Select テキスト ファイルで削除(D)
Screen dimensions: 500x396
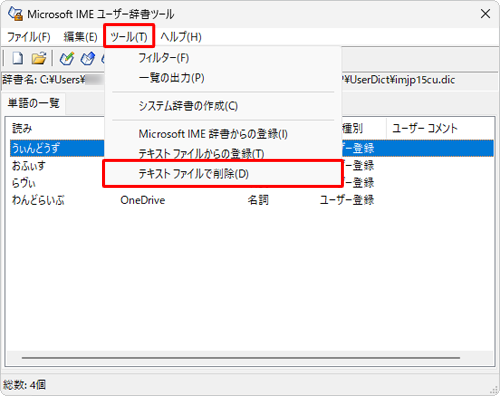tap(223, 174)
